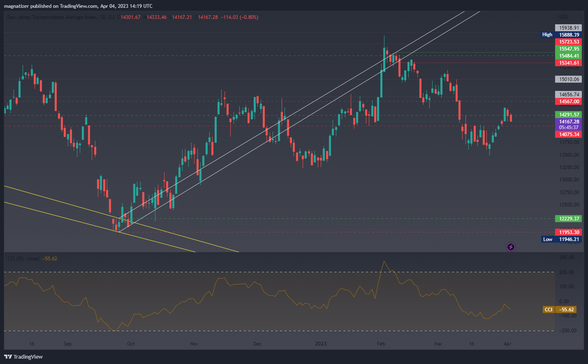
Task: Open the magnatizer published on TradingView.com link
Action: coord(78,6)
